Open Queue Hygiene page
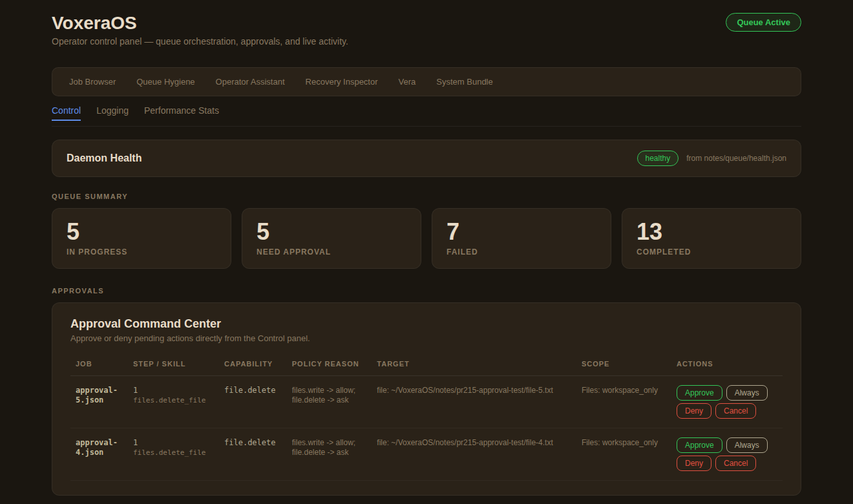853x504 pixels. click(x=165, y=82)
